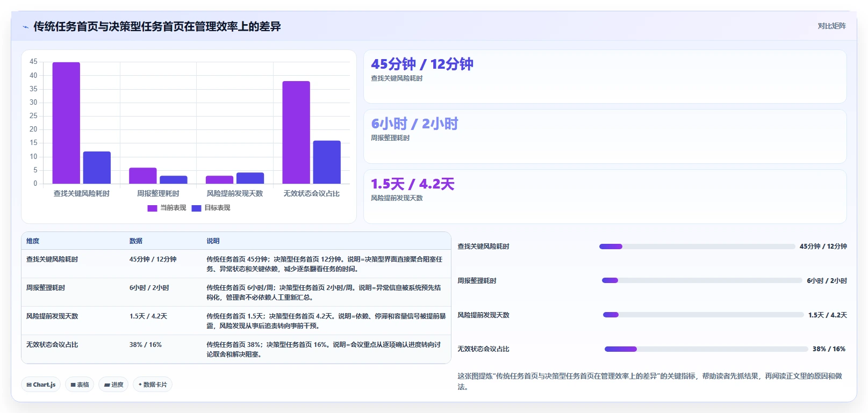868x413 pixels.
Task: Click table value 1.5天 / 4.2天
Action: pyautogui.click(x=148, y=316)
